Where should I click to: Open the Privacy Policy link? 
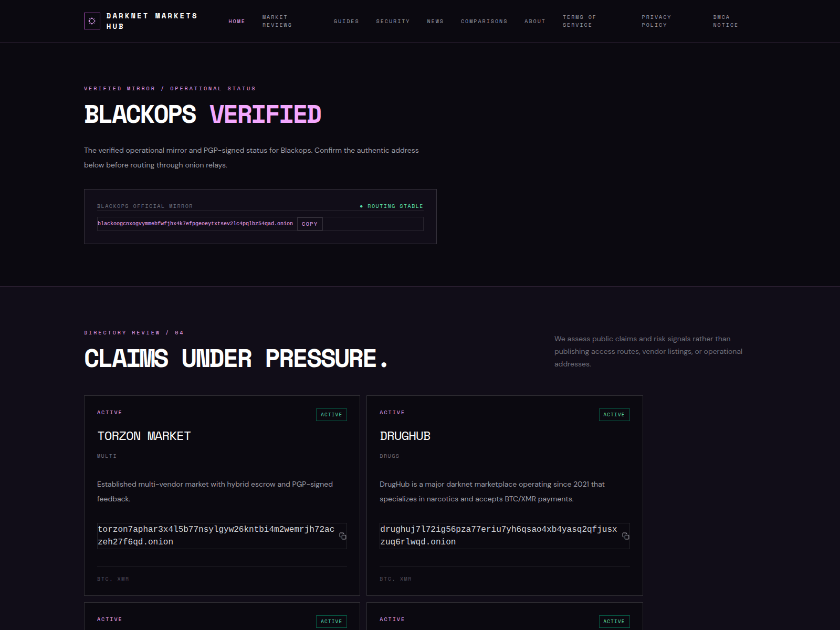(656, 21)
